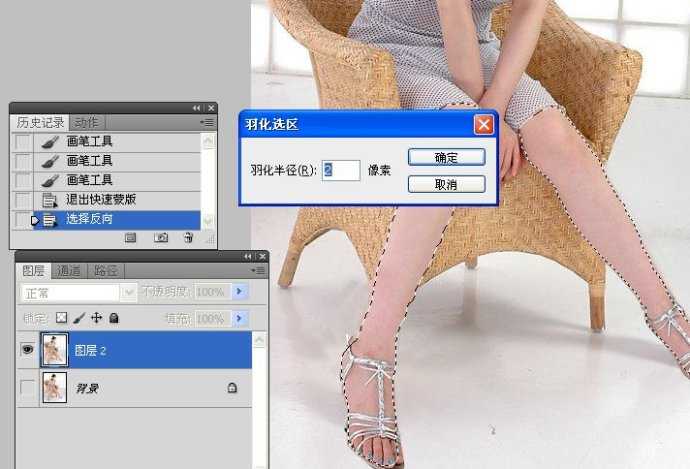Click the 背景 layer name
This screenshot has height=469, width=690.
click(87, 388)
